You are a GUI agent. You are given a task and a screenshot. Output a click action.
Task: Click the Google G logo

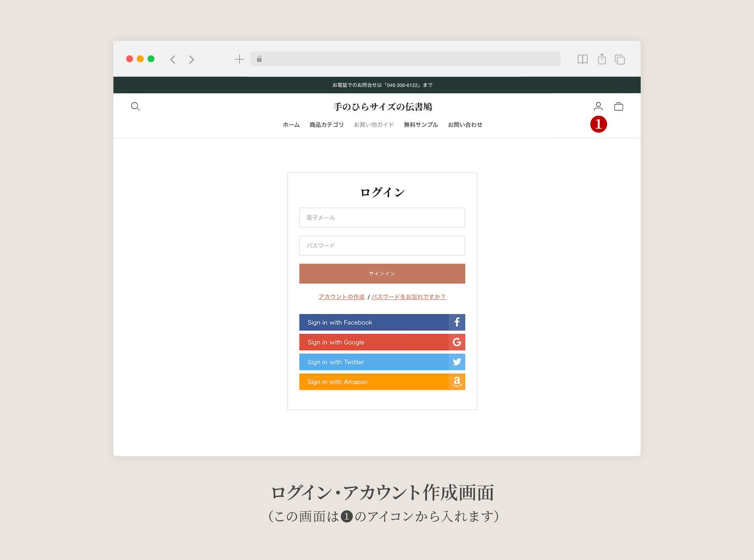click(x=457, y=342)
